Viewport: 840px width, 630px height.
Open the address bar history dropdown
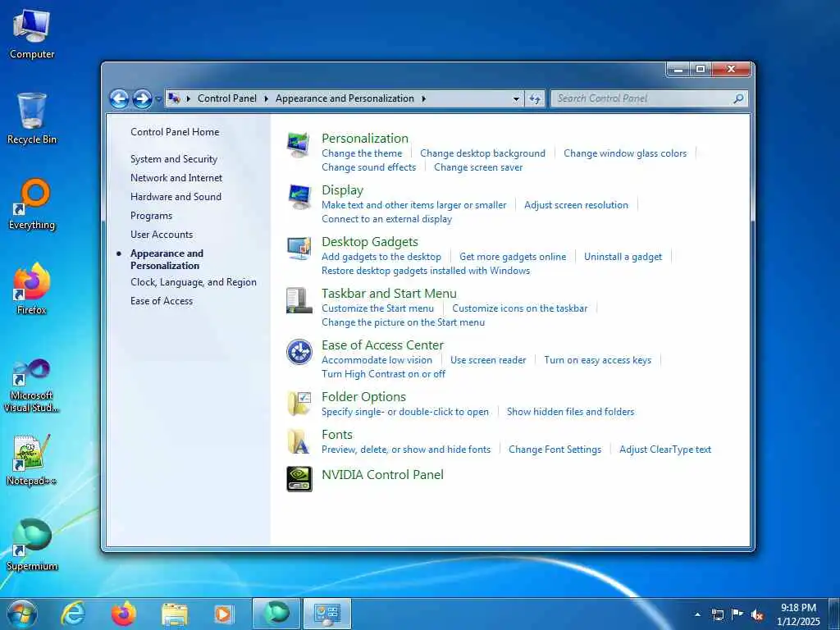coord(516,98)
